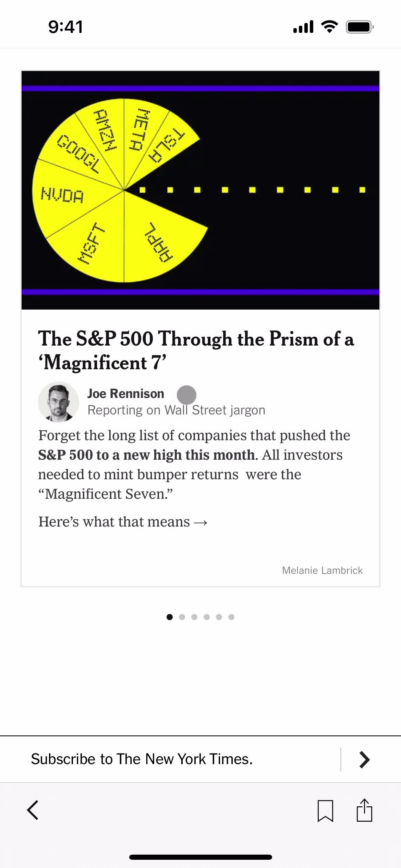The width and height of the screenshot is (401, 868).
Task: Jump to the last carousel page dot
Action: 231,617
